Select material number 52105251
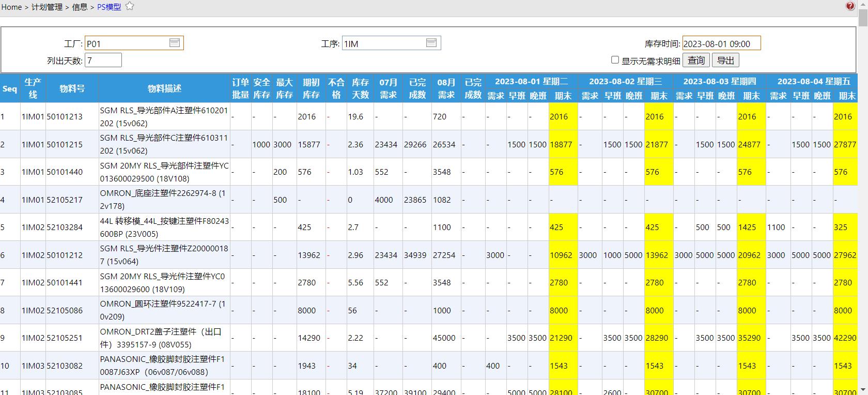The height and width of the screenshot is (395, 868). click(65, 338)
